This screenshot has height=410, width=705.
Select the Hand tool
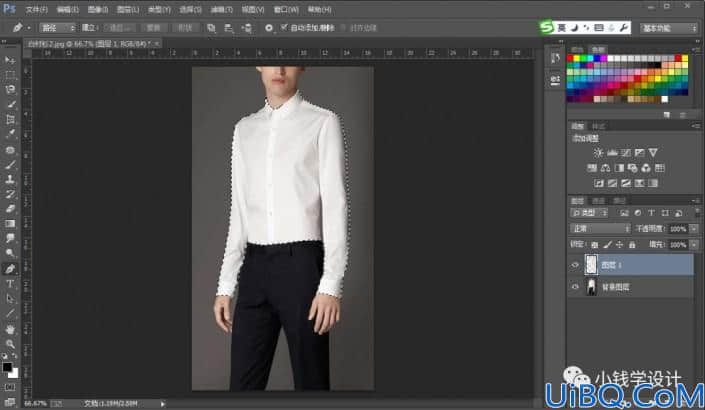10,329
